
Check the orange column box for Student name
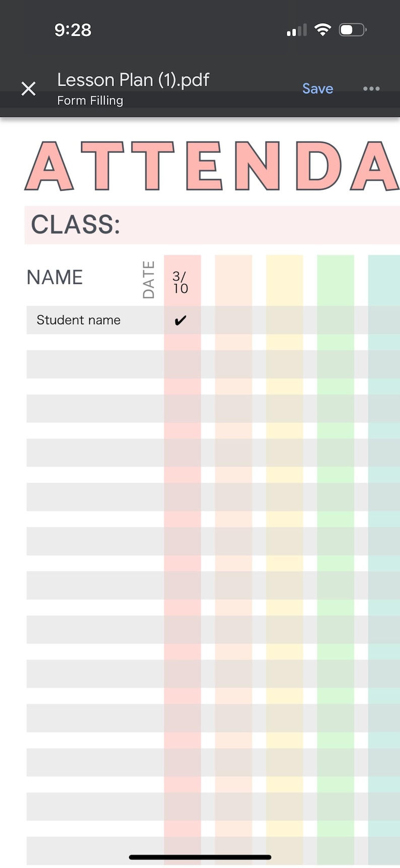pos(233,320)
